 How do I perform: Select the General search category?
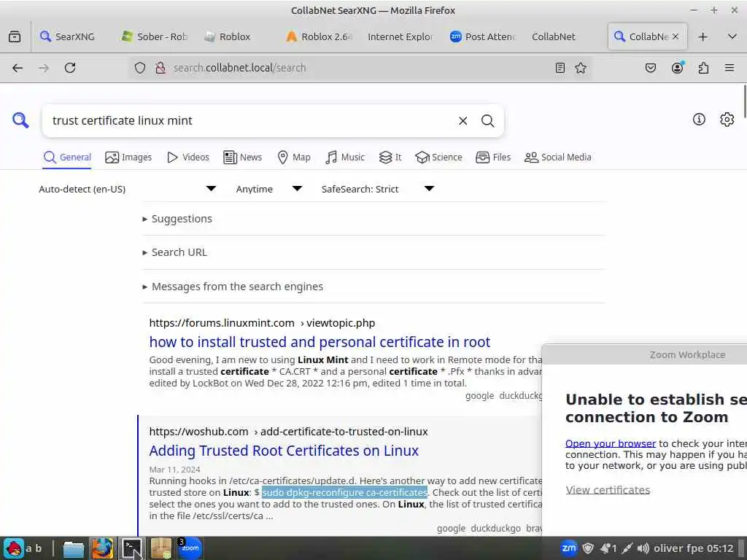click(x=67, y=157)
